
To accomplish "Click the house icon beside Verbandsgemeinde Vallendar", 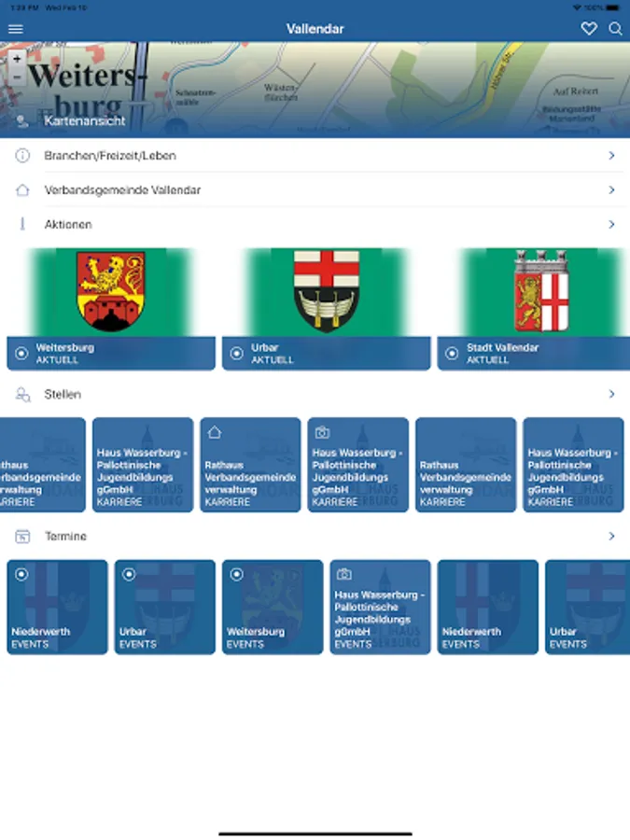I will coord(22,190).
